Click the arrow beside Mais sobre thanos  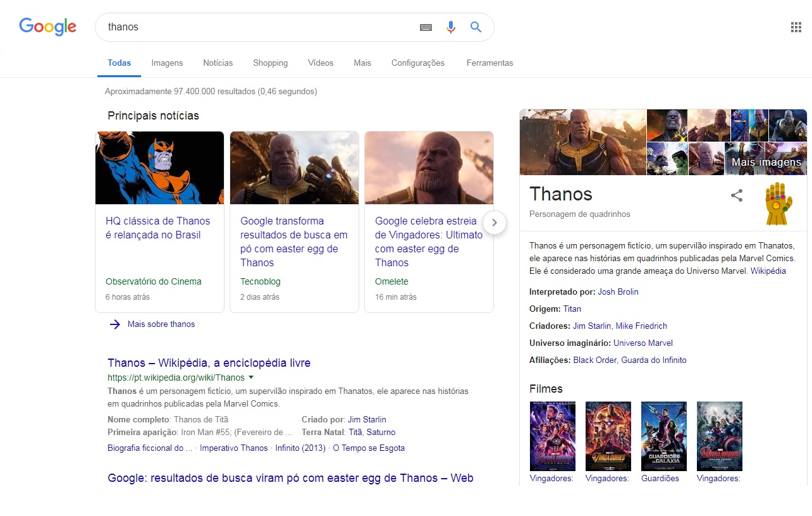pos(114,324)
